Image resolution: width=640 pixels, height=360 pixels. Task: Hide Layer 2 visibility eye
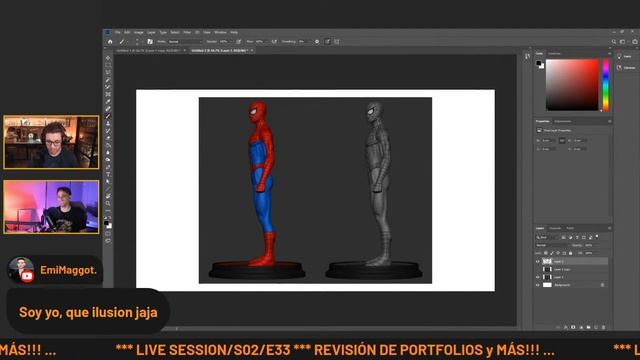click(538, 261)
